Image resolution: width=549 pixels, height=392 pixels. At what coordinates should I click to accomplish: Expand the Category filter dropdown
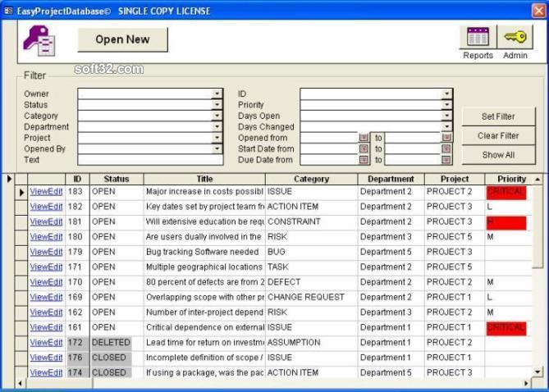[x=217, y=116]
